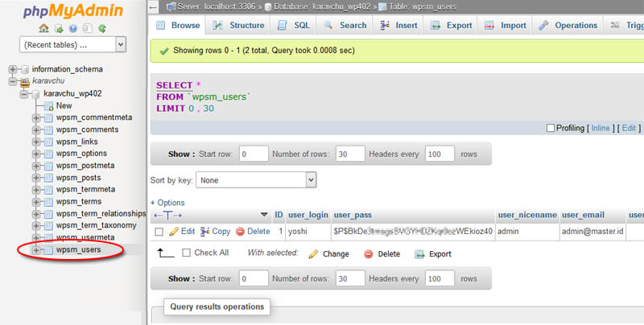The width and height of the screenshot is (644, 325).
Task: Open the Import tab
Action: pos(506,26)
